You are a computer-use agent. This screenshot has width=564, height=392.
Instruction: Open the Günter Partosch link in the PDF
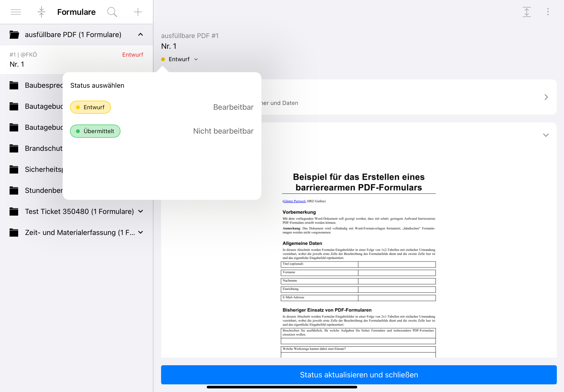pos(294,201)
